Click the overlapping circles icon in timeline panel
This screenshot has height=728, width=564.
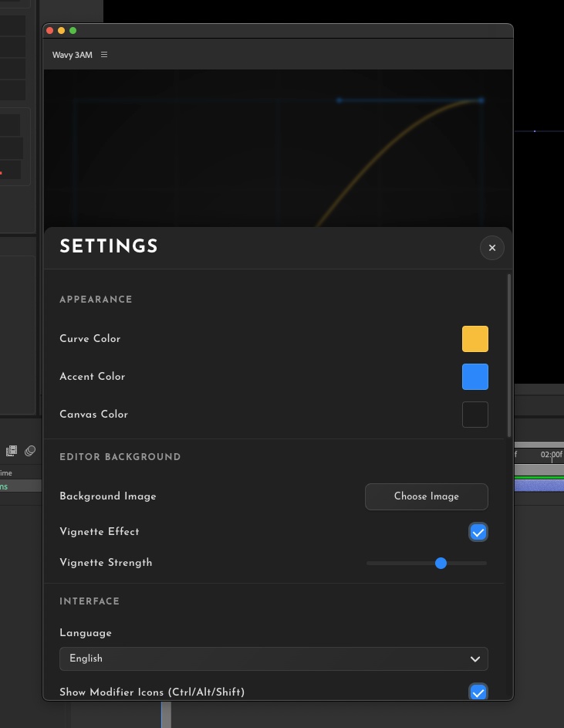tap(30, 451)
